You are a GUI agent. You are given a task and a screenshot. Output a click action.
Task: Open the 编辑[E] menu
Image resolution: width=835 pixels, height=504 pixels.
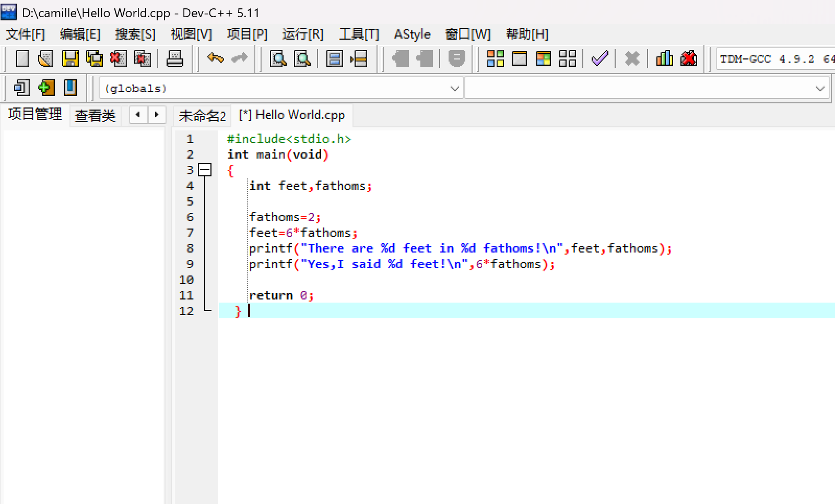coord(80,34)
